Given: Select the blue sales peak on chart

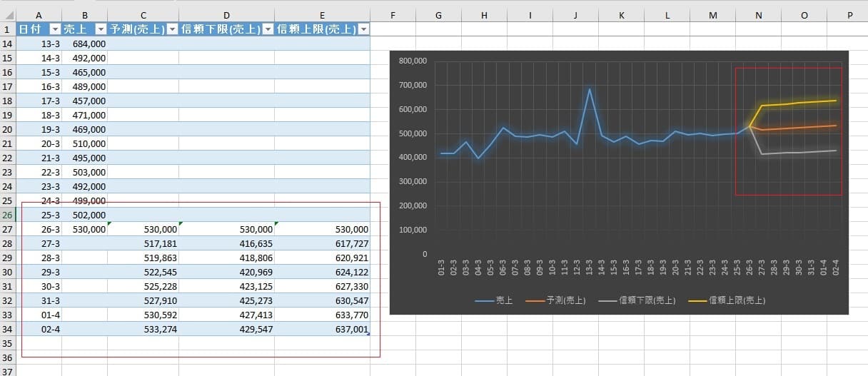Looking at the screenshot, I should click(x=590, y=90).
